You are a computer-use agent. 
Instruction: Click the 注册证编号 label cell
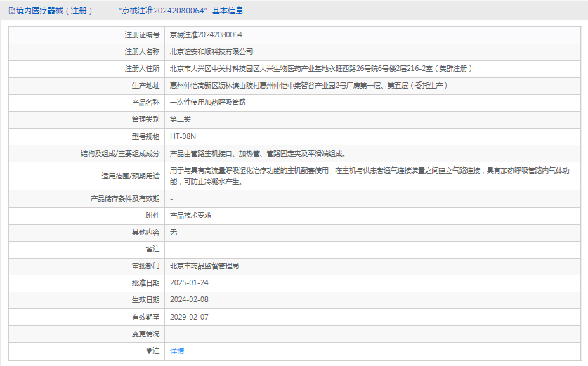coord(142,35)
